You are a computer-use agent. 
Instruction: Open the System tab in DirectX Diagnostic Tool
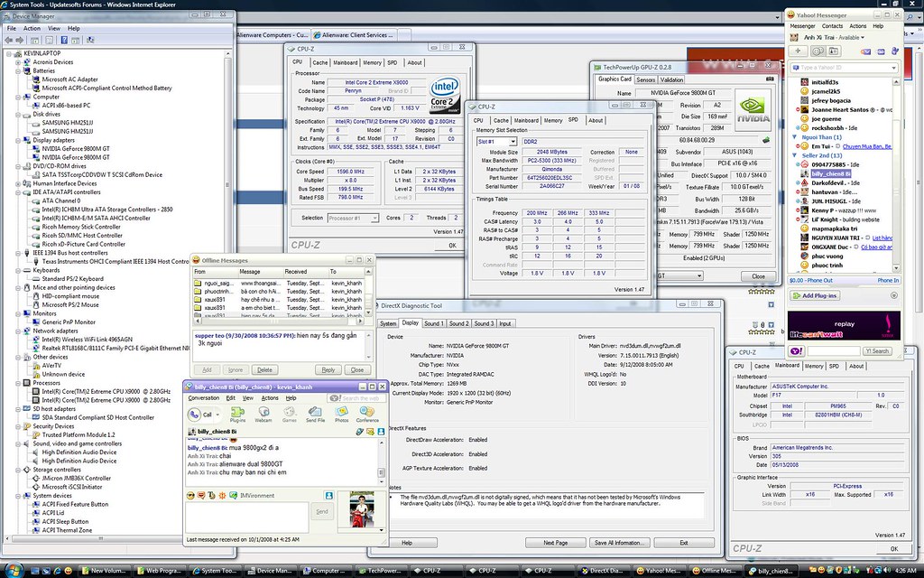[388, 323]
